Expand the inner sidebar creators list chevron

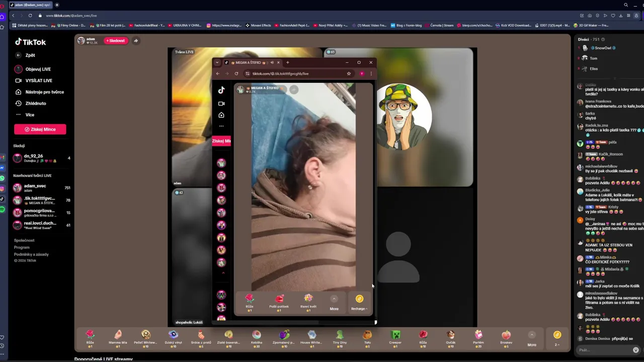pos(223,273)
